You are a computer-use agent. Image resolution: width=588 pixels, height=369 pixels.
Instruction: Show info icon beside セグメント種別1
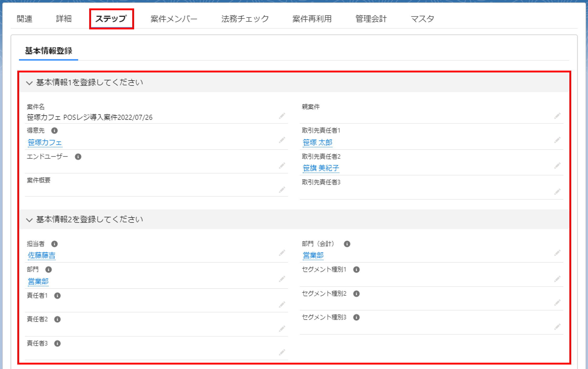click(356, 270)
